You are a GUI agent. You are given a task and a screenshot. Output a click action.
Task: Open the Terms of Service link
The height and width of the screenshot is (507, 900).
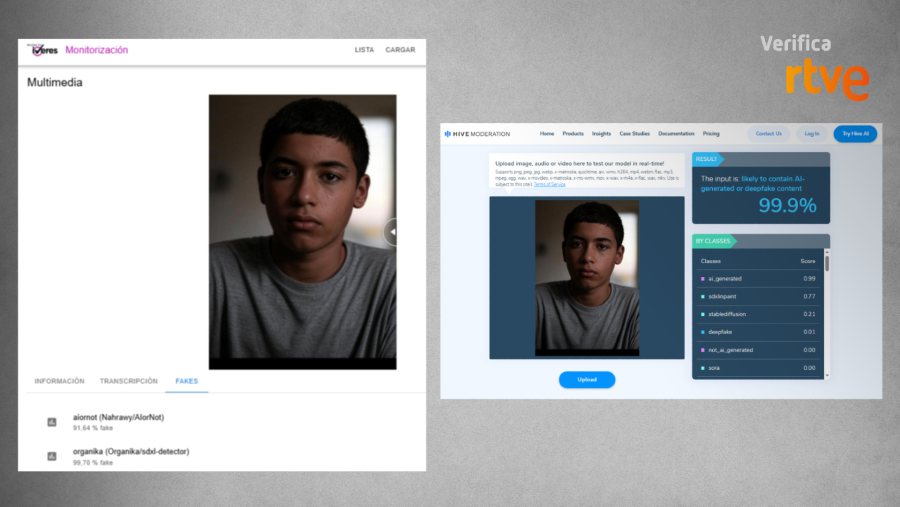click(x=549, y=184)
